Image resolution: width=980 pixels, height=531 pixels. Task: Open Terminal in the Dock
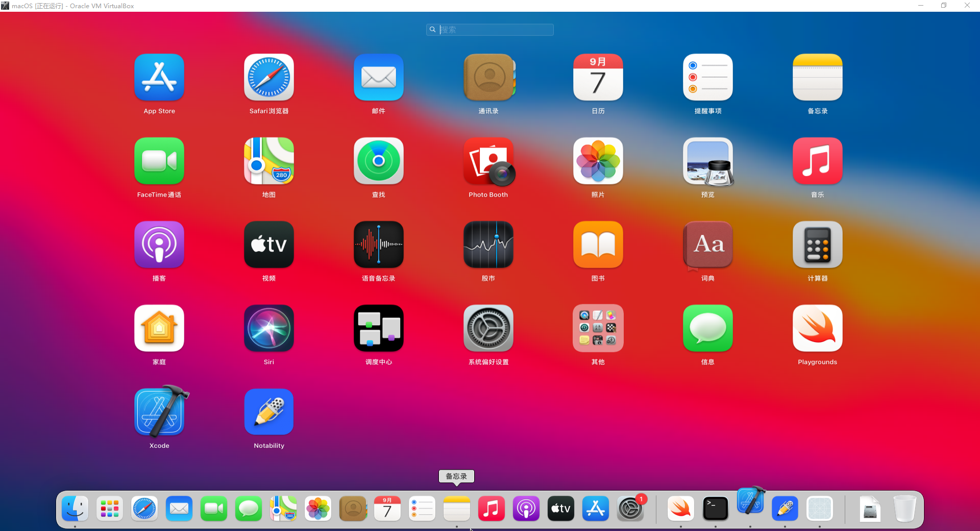click(x=715, y=509)
